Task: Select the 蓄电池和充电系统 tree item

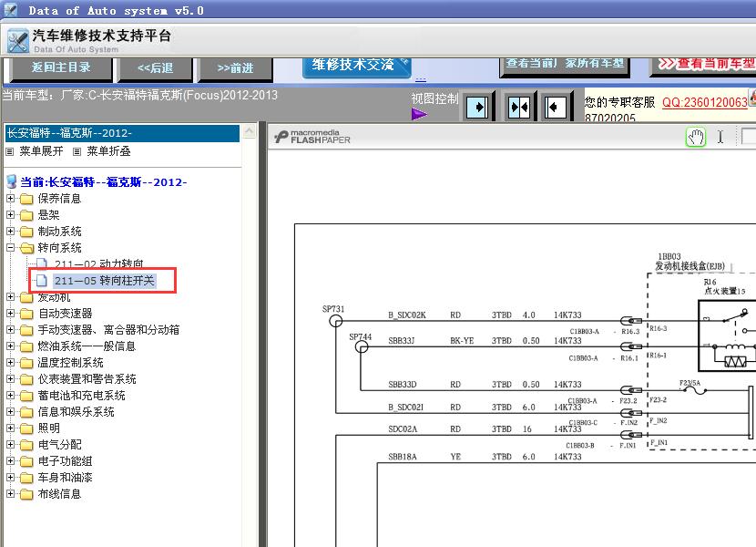Action: [81, 396]
